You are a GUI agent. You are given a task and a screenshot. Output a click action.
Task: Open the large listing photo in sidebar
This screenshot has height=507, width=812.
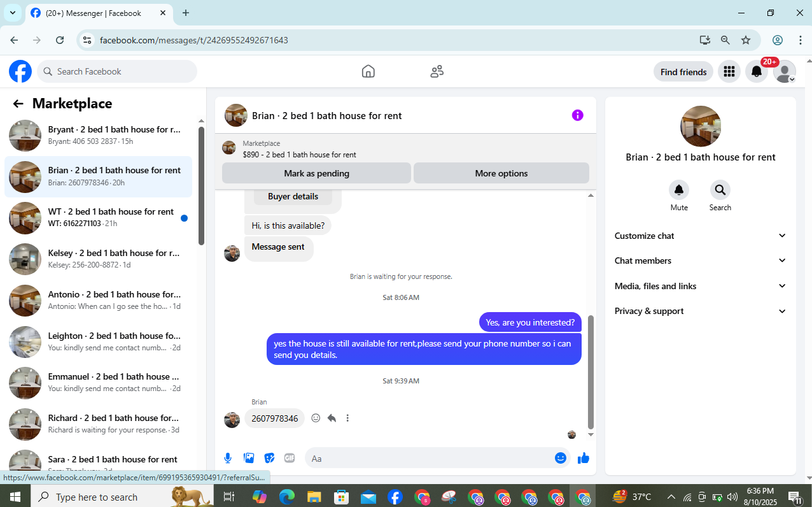coord(701,126)
